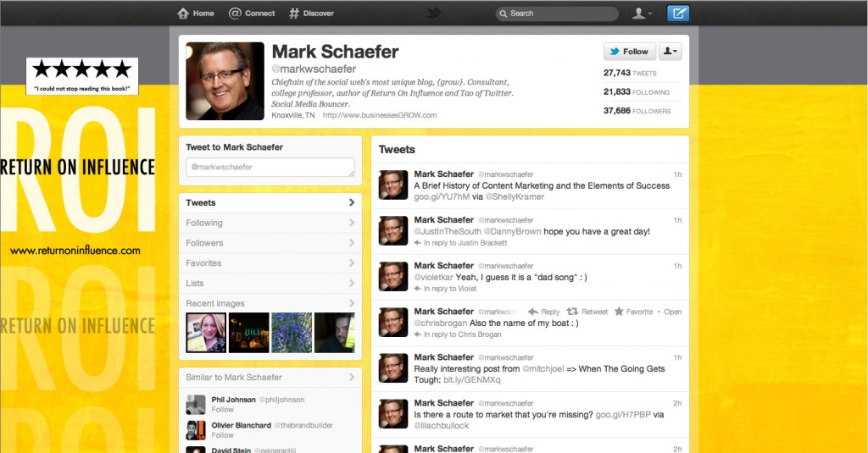
Task: Click the Reply arrow on Chris Brogan tweet
Action: [543, 312]
